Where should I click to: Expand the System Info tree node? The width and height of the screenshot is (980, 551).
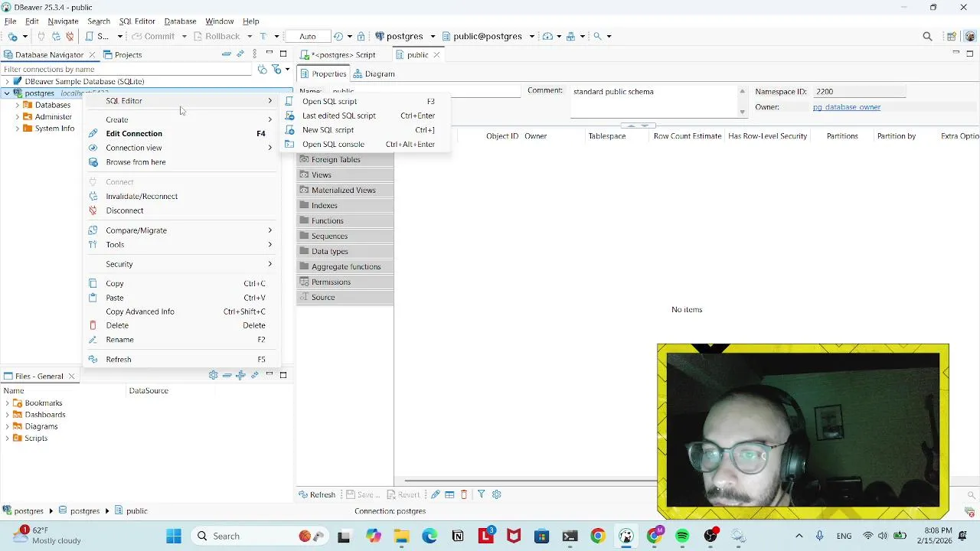(17, 129)
